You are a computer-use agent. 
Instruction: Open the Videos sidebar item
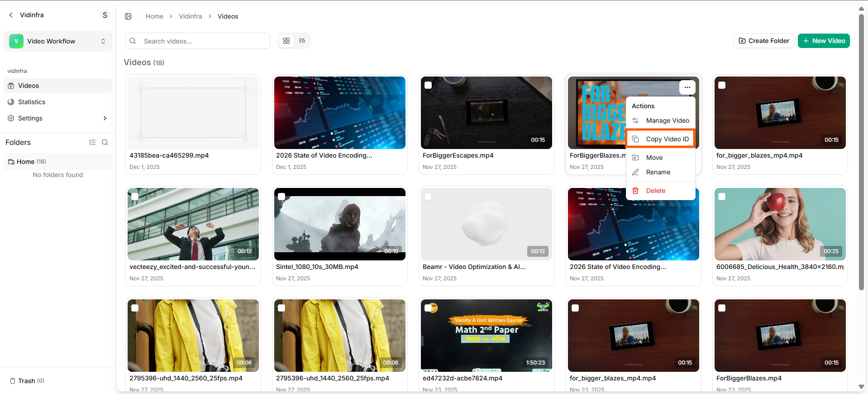(x=58, y=86)
